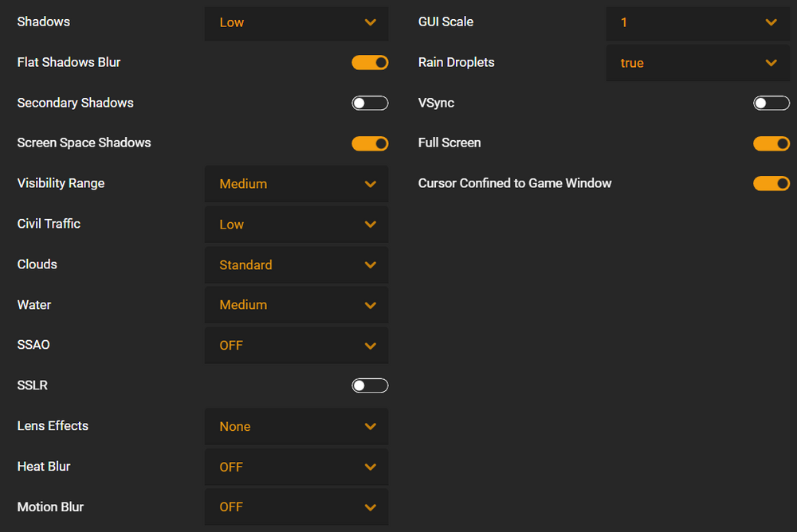Click the Lens Effects chevron arrow
Viewport: 797px width, 532px height.
tap(371, 427)
